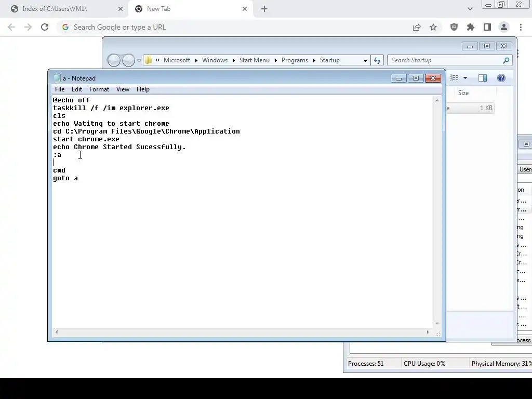Click the 'cd C:\Program Files\Google\Chrome\Application' line
The height and width of the screenshot is (399, 532).
146,131
